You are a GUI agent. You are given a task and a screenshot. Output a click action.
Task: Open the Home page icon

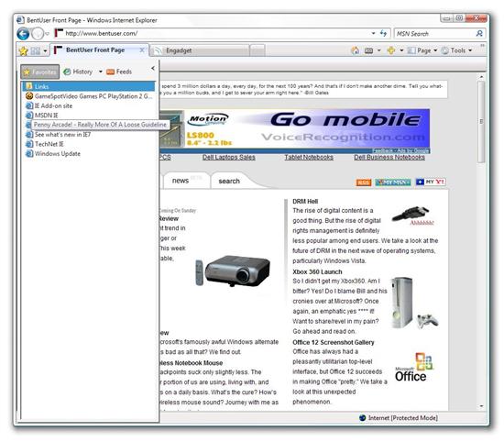coord(356,50)
